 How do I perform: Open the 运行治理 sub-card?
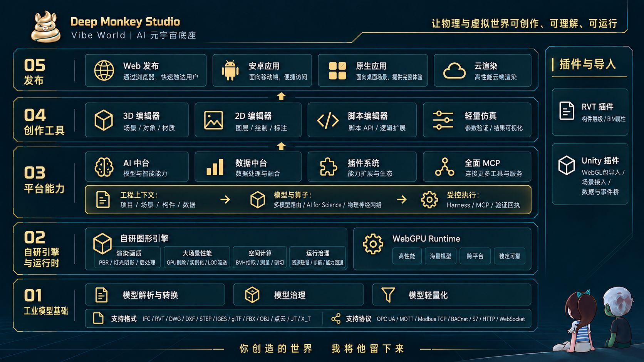318,257
